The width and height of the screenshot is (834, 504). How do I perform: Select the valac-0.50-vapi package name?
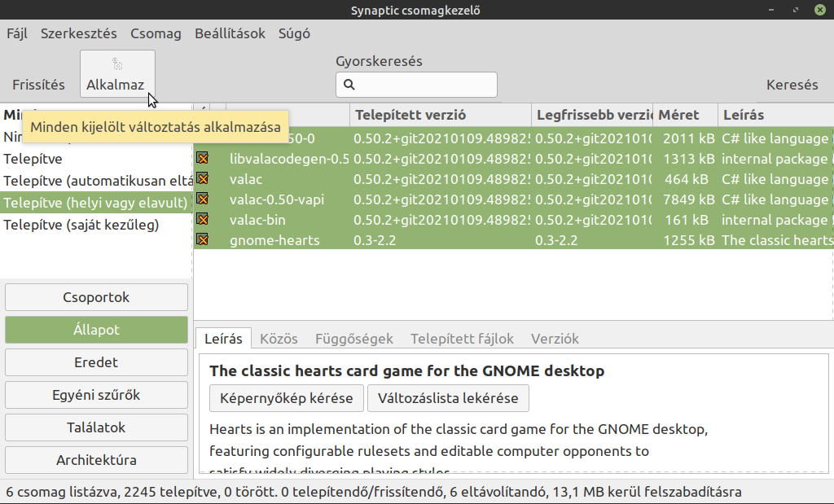click(x=277, y=200)
